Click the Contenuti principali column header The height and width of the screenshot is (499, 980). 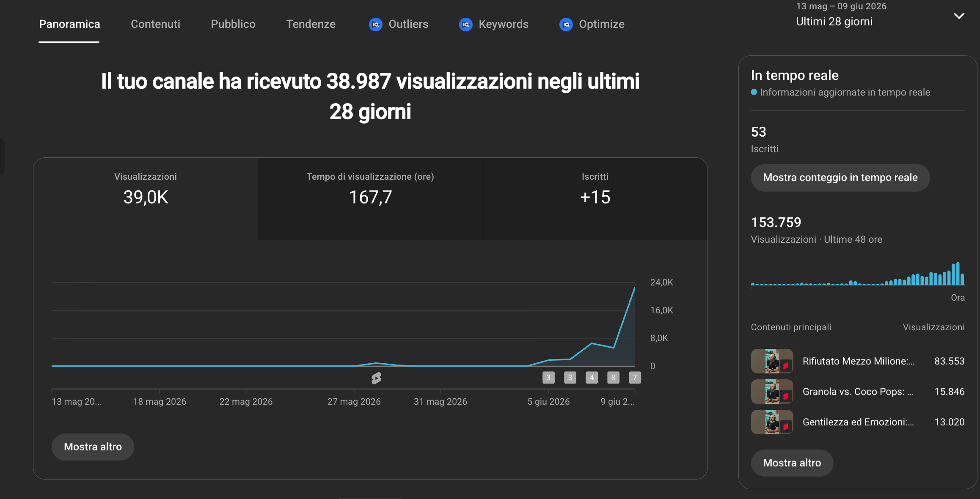[x=791, y=327]
